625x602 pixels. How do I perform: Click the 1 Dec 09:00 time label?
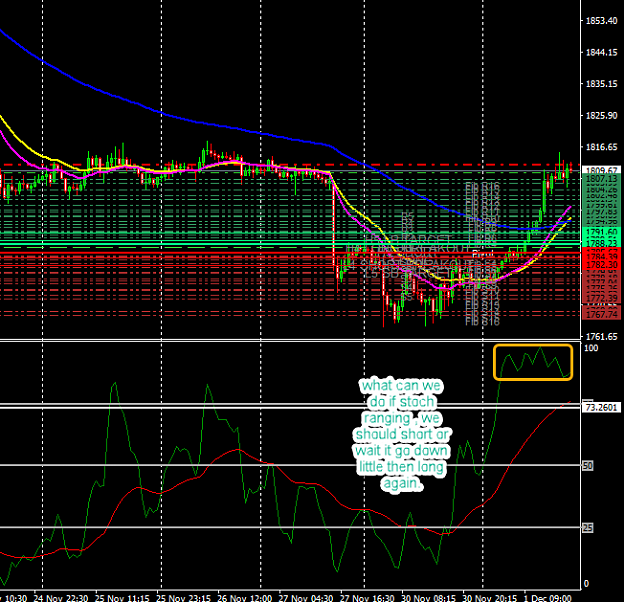(x=548, y=598)
